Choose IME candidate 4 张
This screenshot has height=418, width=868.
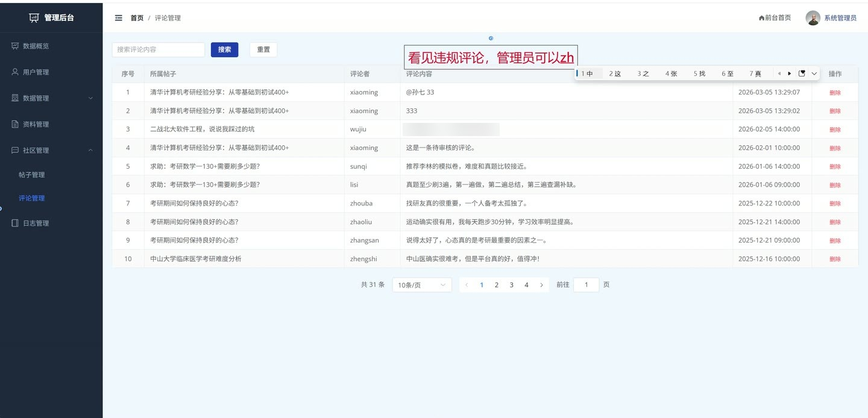671,73
